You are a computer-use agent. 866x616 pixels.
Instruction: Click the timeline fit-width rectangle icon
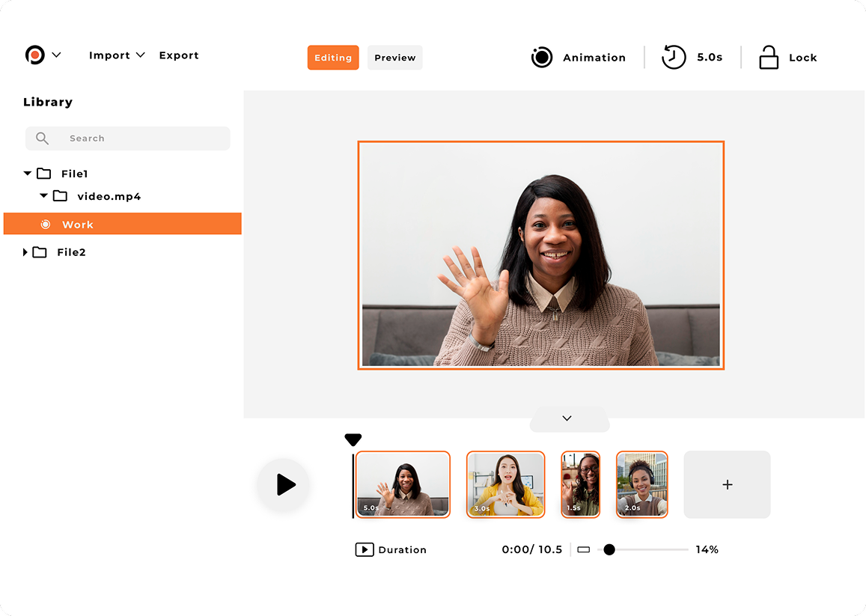pos(584,549)
